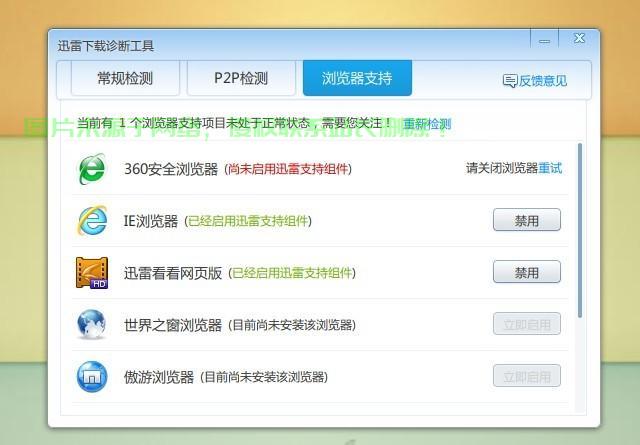Click the 尚未启用迅雷支持组件 red status text

click(288, 169)
